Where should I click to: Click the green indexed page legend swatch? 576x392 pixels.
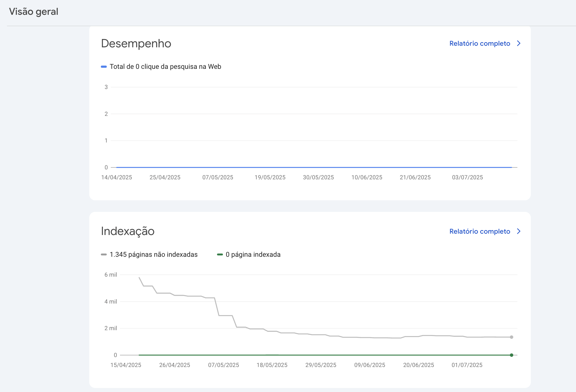220,255
